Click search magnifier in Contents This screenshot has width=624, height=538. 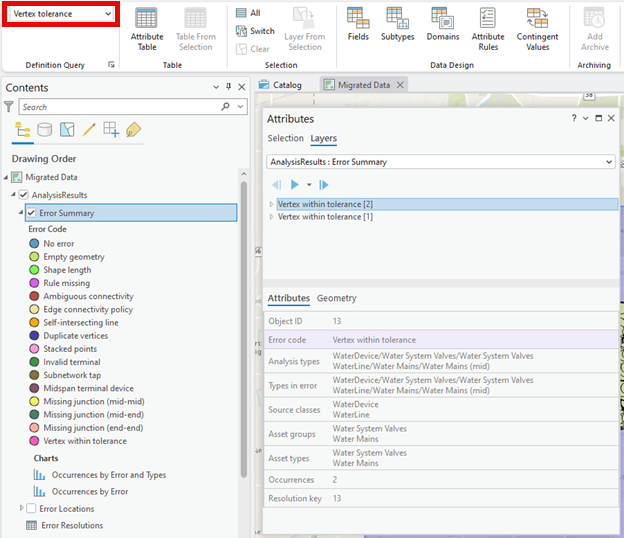[226, 106]
